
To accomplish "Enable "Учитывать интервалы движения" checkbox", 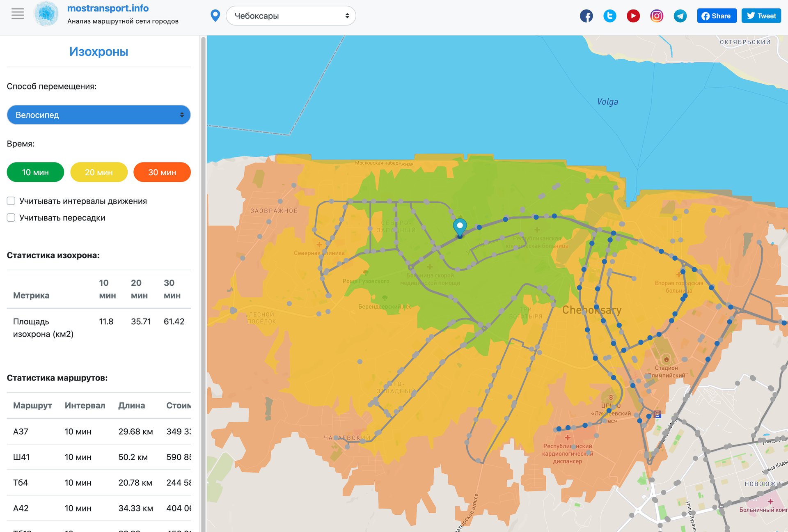I will coord(11,201).
